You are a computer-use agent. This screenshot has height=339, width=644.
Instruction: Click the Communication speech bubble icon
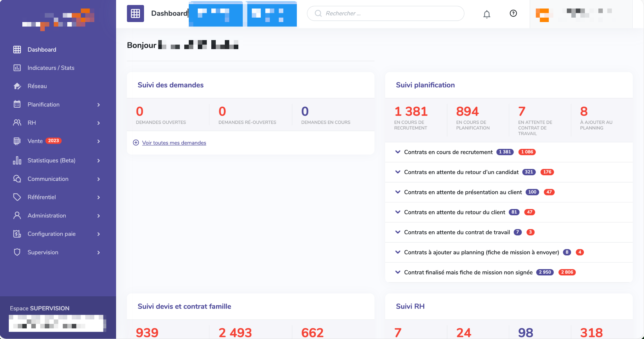point(17,178)
